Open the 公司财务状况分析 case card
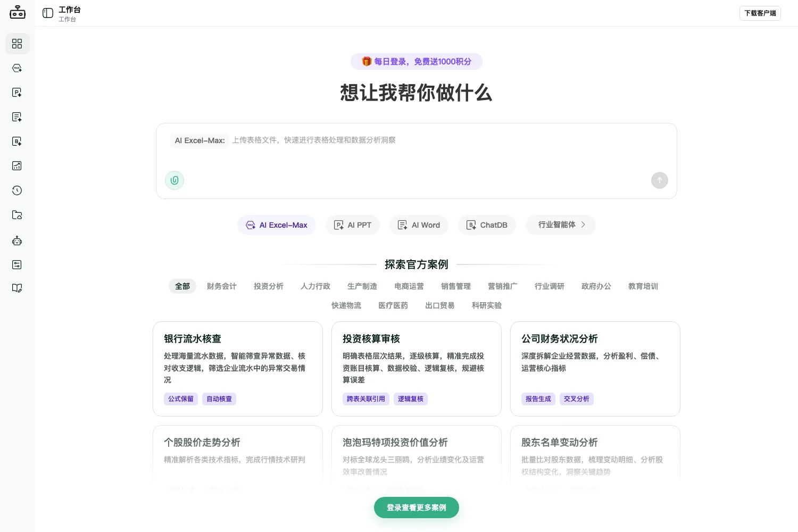The image size is (798, 532). point(595,369)
